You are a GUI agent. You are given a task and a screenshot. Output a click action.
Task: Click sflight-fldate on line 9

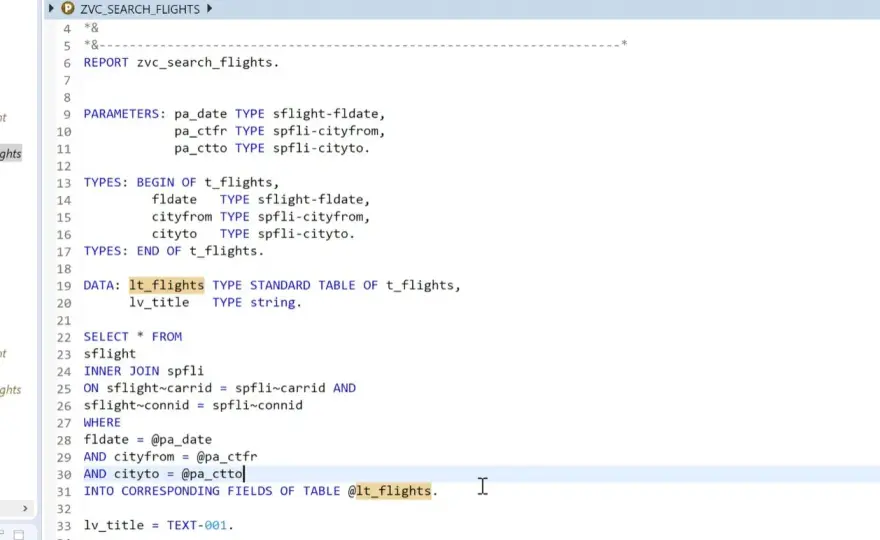click(x=326, y=114)
